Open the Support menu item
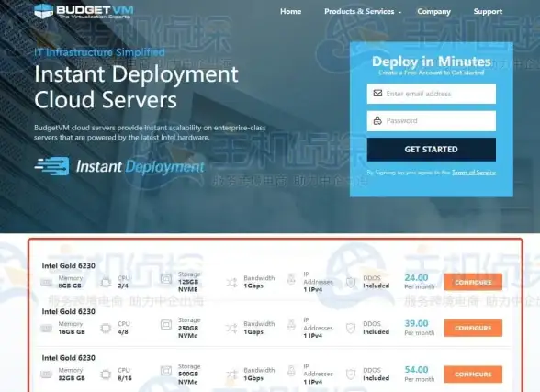This screenshot has width=540, height=392. point(488,12)
